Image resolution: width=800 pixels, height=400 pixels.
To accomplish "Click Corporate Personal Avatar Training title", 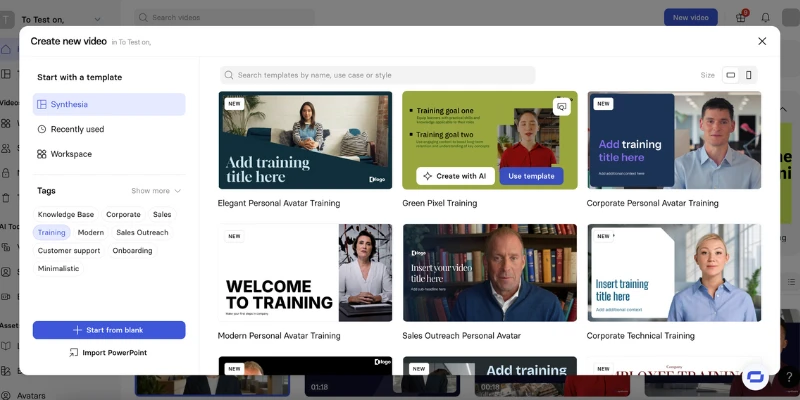I will (653, 203).
